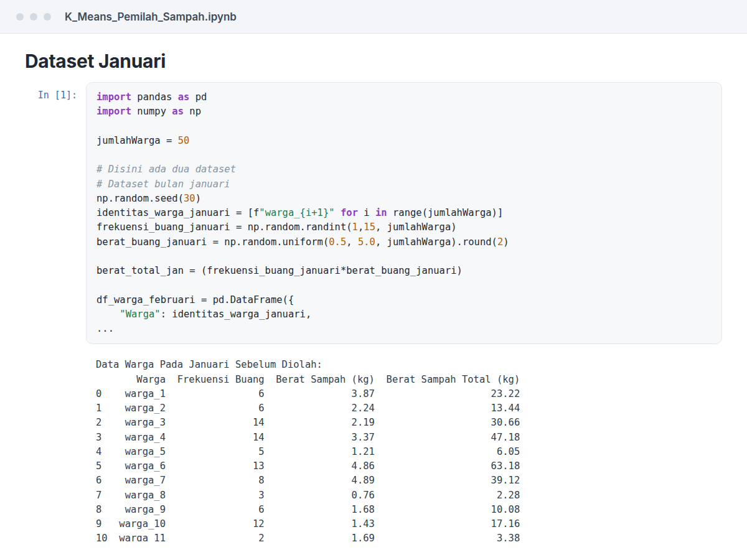Click the middle gray window dot in title bar

34,17
